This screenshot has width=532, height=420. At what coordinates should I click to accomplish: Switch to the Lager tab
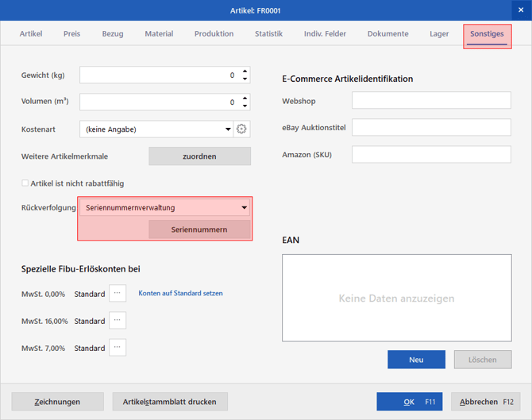(x=439, y=34)
